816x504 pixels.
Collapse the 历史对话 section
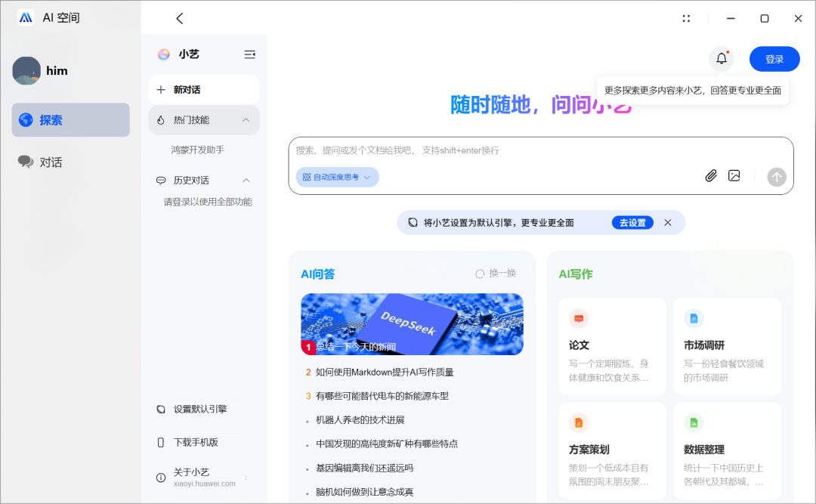pos(246,180)
